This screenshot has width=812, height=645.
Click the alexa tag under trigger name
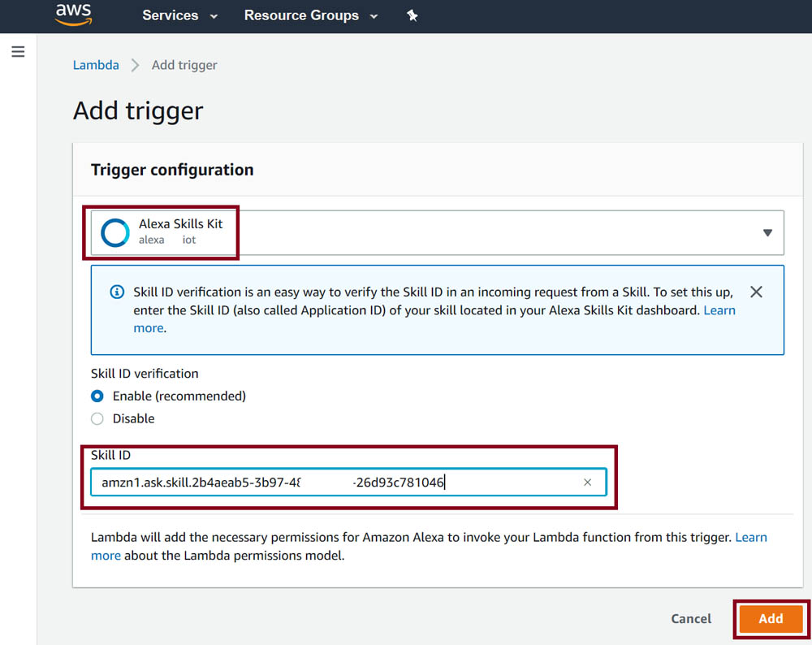[x=151, y=240]
